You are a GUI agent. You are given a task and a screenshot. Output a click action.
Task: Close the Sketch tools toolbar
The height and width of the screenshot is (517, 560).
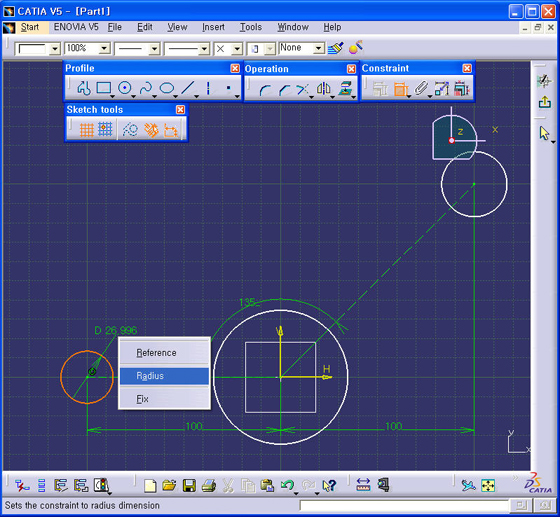(181, 109)
